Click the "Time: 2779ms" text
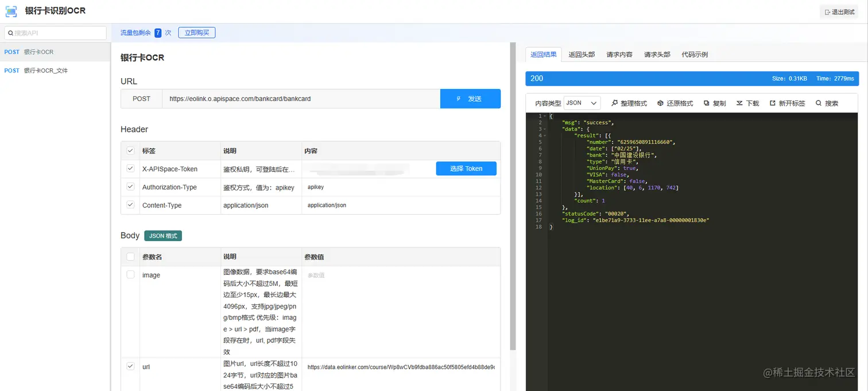Viewport: 868px width, 391px height. pyautogui.click(x=835, y=79)
